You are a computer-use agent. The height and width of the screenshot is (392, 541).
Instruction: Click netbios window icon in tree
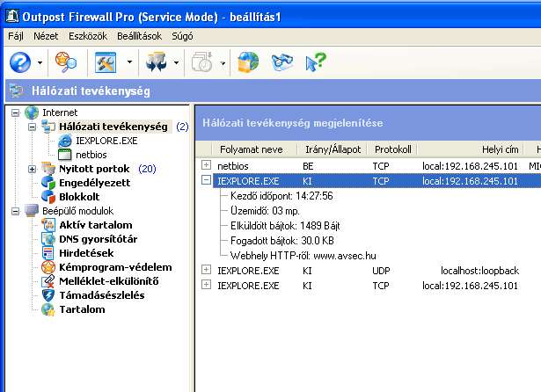click(65, 155)
